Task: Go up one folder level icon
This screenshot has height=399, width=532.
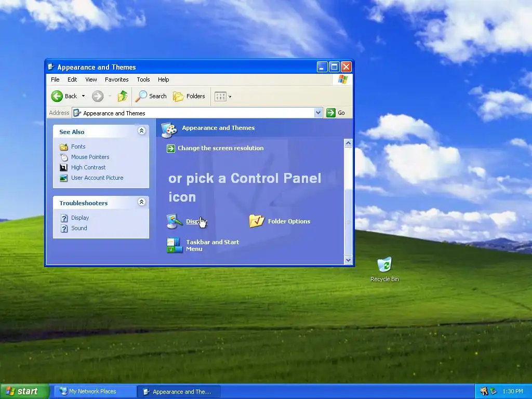Action: [x=123, y=96]
